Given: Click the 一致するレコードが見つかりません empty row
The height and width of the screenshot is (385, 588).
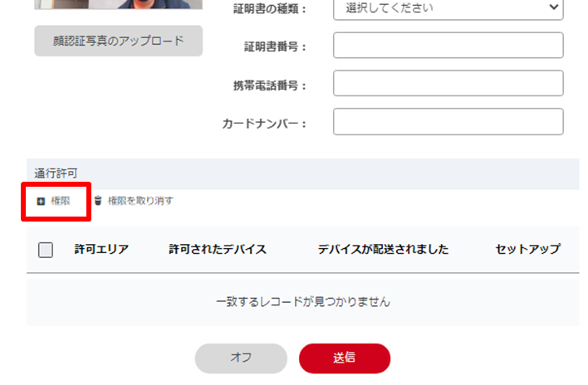Looking at the screenshot, I should [x=303, y=302].
